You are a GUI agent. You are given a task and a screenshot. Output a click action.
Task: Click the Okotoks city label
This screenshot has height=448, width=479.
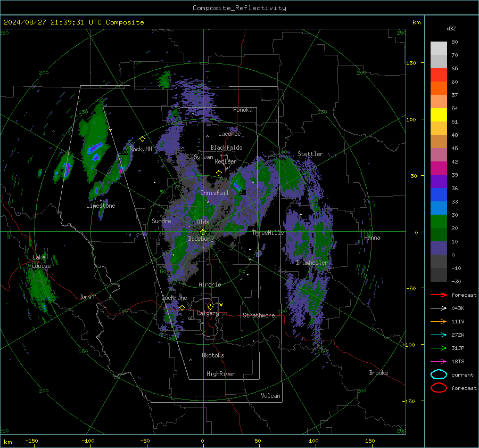click(213, 355)
